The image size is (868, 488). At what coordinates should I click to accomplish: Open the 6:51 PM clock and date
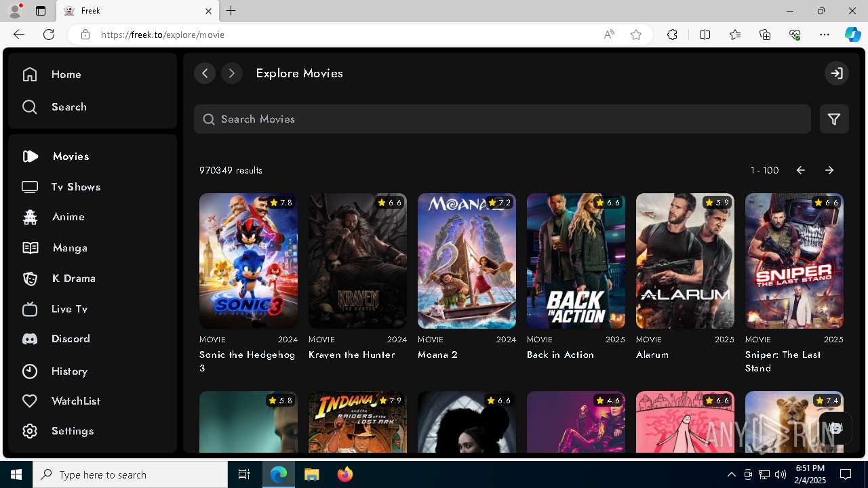810,474
